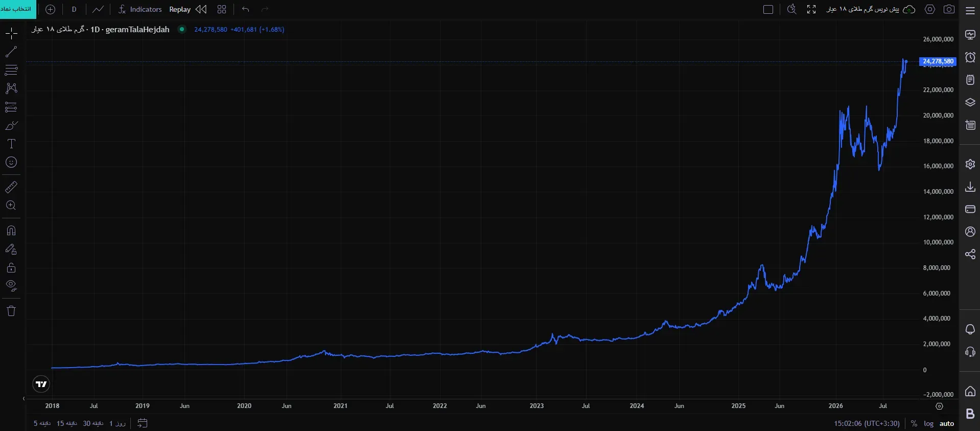Switch to the 15 دقیقه timeframe
The width and height of the screenshot is (980, 431).
66,423
